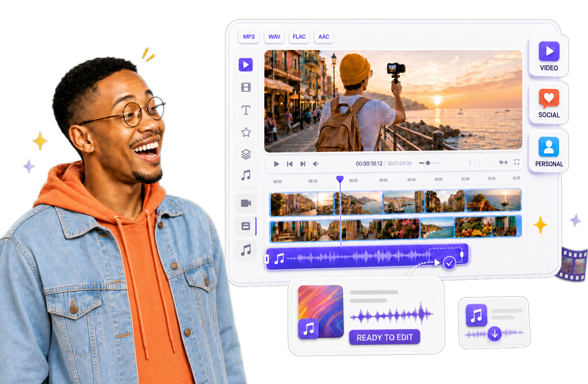Click the 00:30 timeline ruler mark

click(x=383, y=180)
